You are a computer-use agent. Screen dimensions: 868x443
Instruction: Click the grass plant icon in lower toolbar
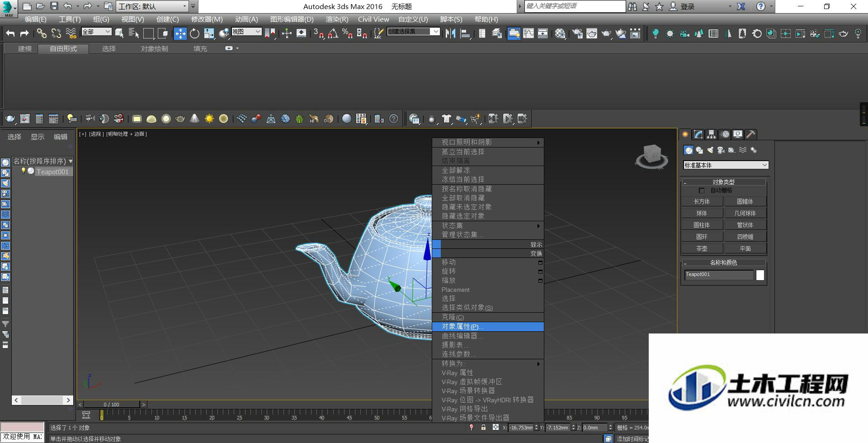299,119
